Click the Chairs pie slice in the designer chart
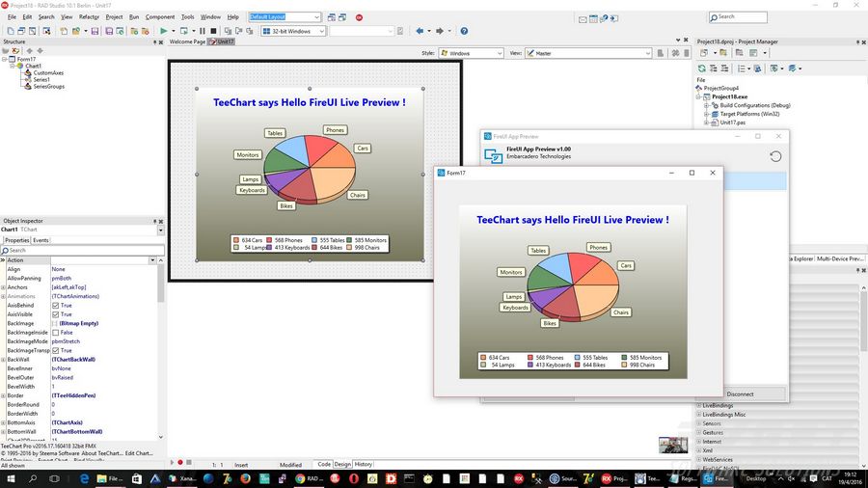 click(x=332, y=181)
